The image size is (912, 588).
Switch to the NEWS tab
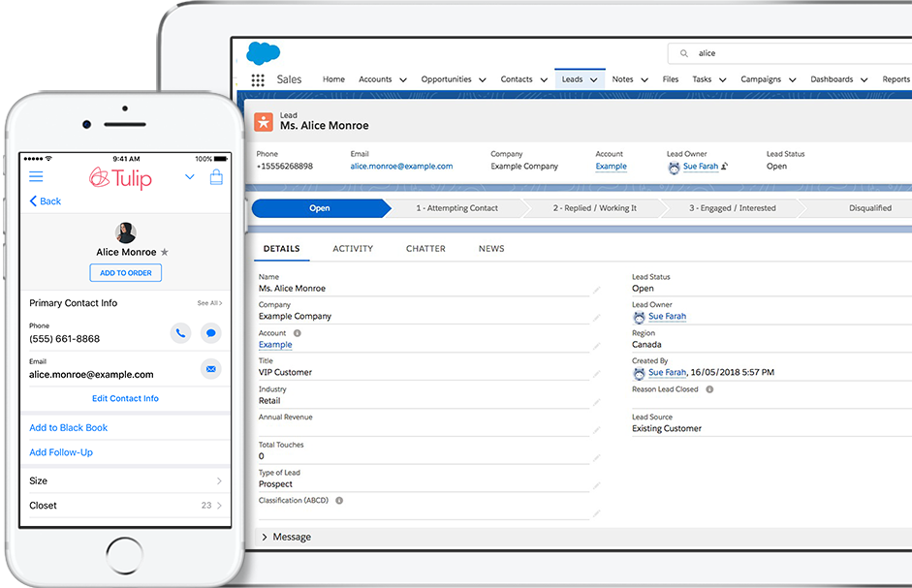tap(491, 249)
